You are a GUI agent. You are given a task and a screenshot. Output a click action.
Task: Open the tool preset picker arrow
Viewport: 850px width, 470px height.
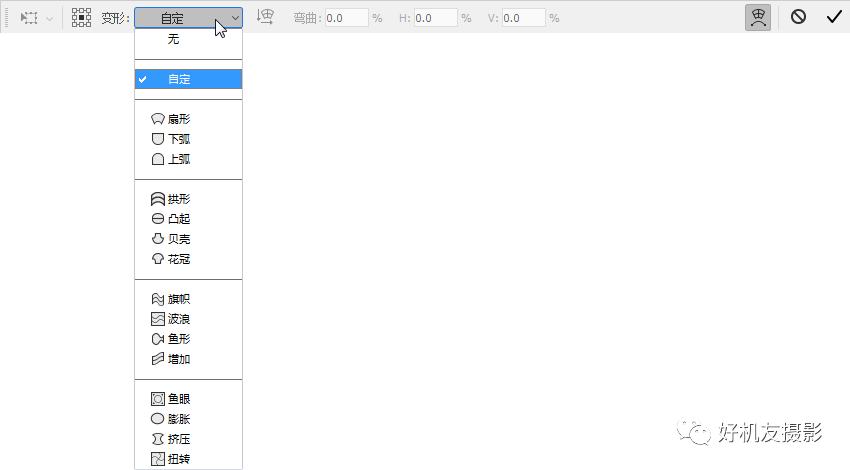[x=49, y=18]
